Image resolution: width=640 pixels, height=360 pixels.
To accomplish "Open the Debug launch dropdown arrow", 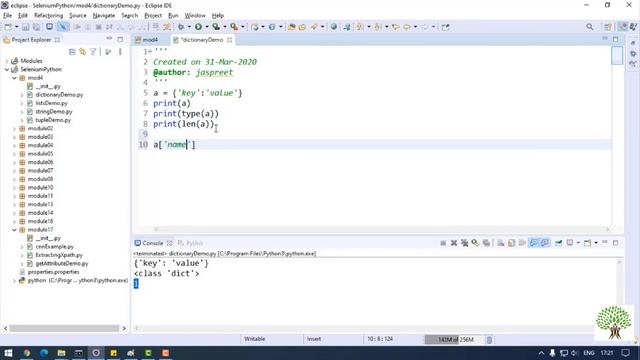I will tap(189, 27).
